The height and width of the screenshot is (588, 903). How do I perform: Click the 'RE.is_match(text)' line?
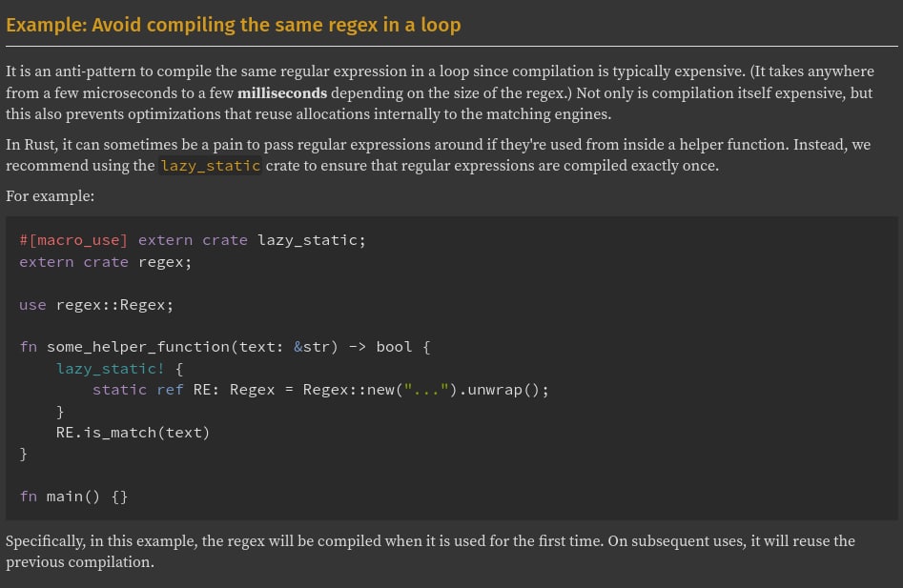tap(133, 433)
